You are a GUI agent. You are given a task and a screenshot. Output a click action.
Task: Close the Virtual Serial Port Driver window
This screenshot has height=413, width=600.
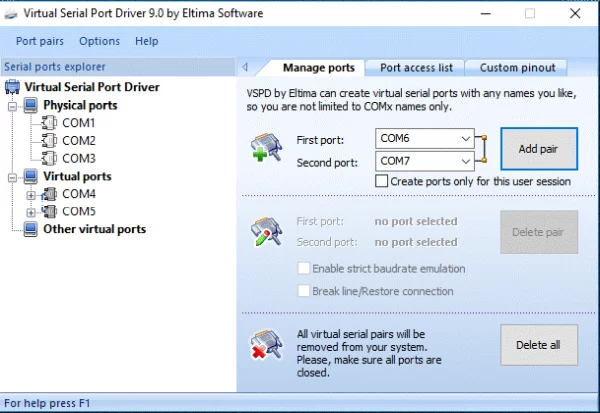tap(575, 14)
